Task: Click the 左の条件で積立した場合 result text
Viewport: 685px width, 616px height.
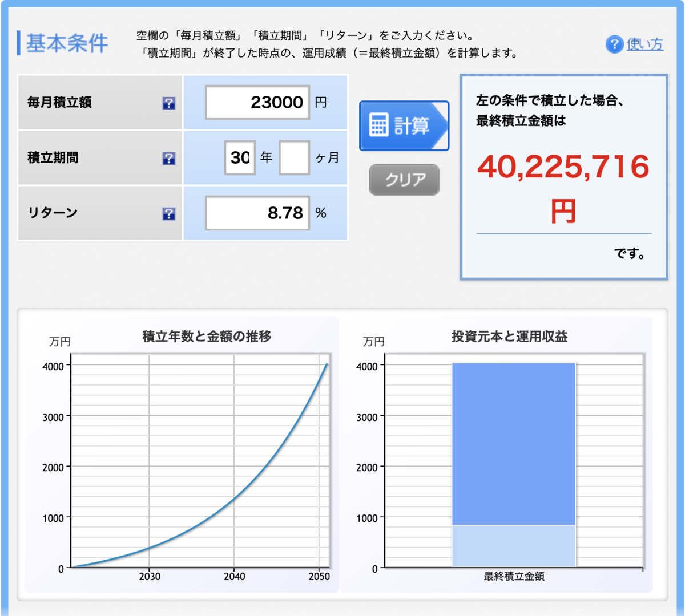Action: click(549, 102)
